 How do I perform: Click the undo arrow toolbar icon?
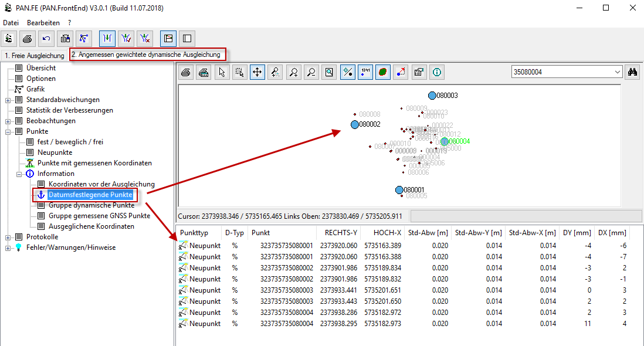(x=46, y=39)
